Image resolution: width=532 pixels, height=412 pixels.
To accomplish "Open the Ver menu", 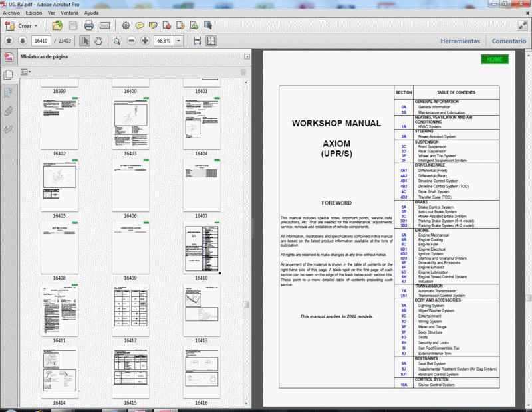I will (51, 13).
